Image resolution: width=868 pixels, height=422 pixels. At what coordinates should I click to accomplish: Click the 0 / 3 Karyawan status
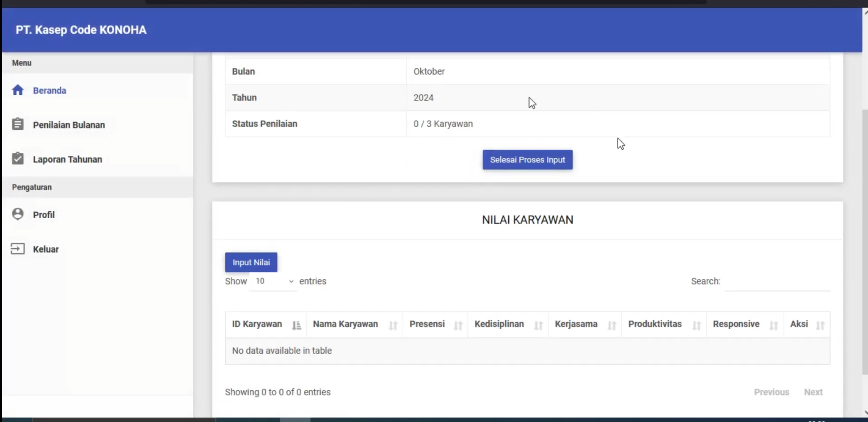443,124
